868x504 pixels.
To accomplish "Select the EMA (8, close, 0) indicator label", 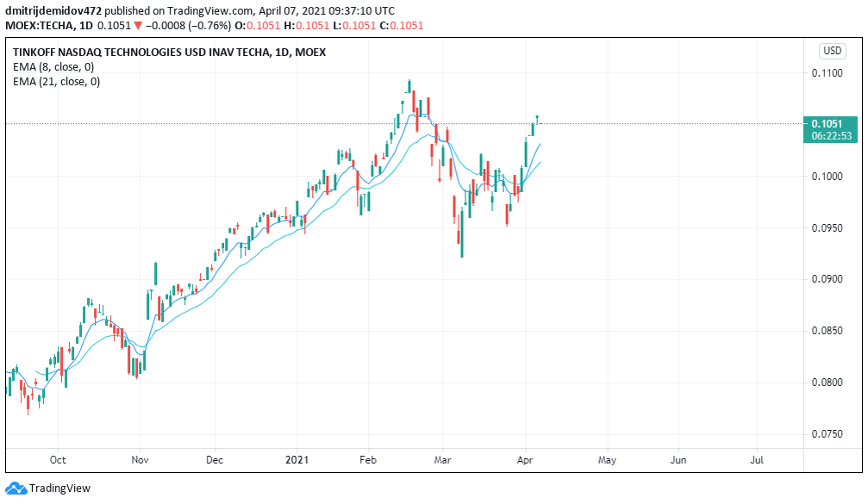I will pyautogui.click(x=53, y=67).
